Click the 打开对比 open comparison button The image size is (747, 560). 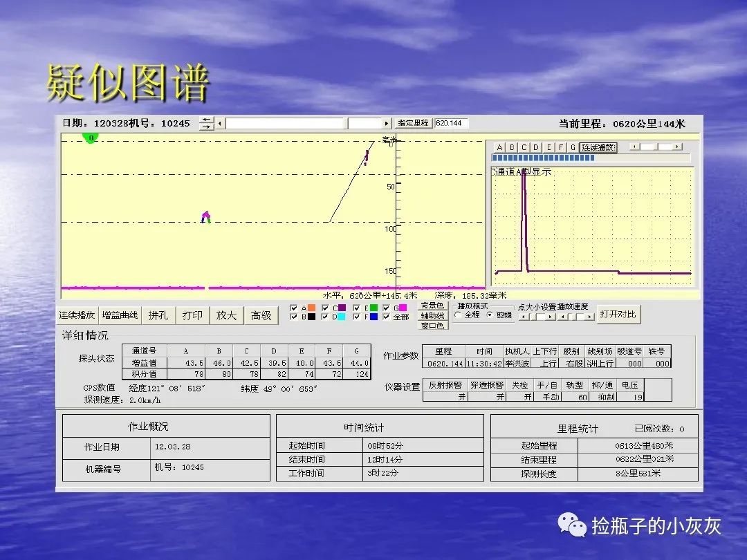coord(618,315)
